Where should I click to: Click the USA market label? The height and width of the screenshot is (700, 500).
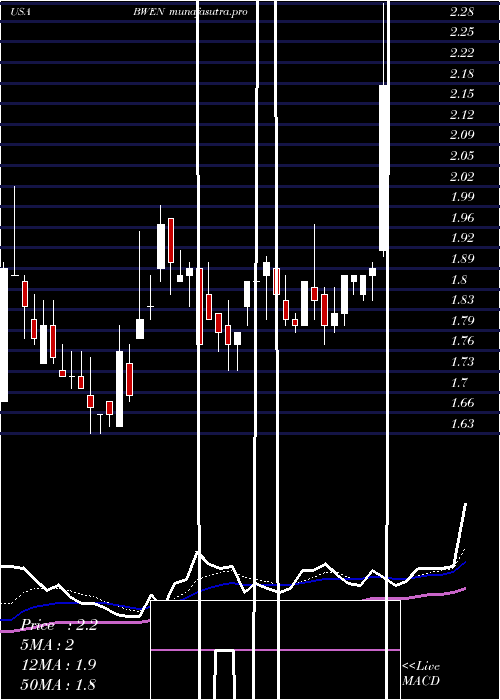21,12
